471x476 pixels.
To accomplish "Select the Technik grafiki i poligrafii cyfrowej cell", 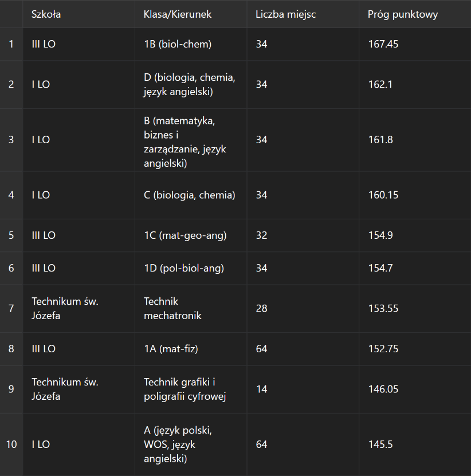I will pos(191,389).
